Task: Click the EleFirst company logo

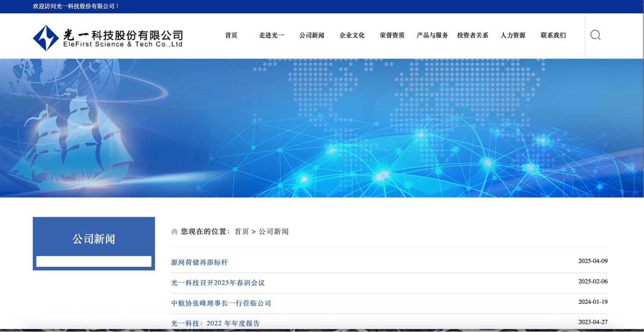Action: click(108, 38)
